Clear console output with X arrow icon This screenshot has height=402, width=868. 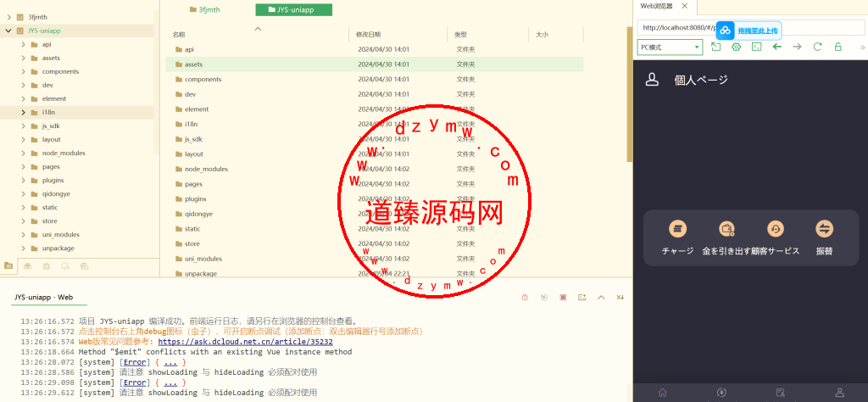coord(620,298)
